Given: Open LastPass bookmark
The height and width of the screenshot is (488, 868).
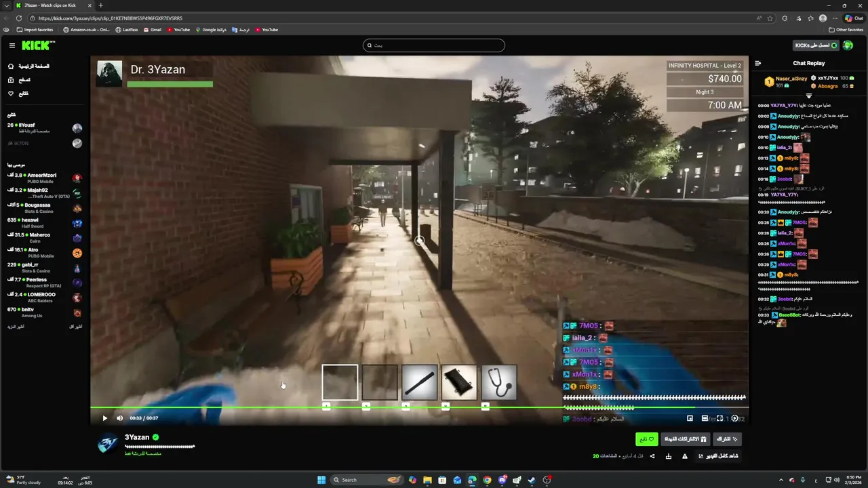Looking at the screenshot, I should pyautogui.click(x=127, y=30).
